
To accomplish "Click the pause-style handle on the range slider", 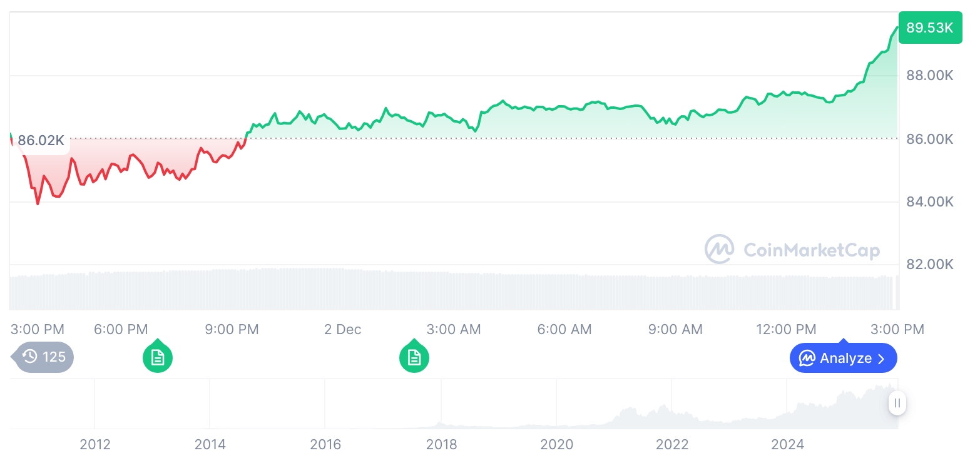I will (897, 403).
